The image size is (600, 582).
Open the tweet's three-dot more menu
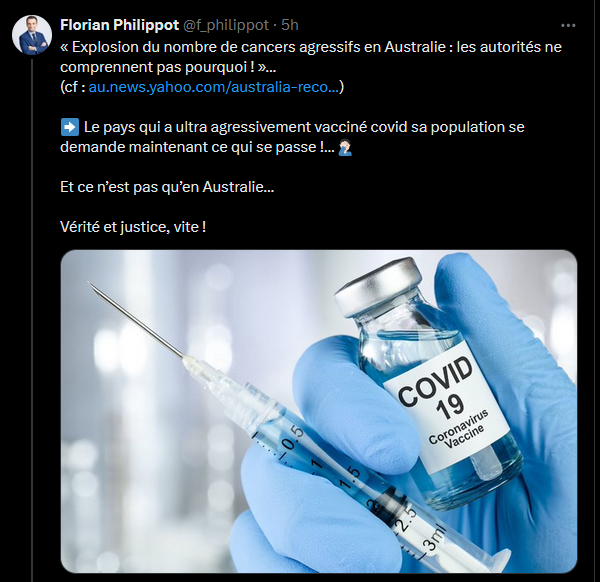[x=568, y=25]
